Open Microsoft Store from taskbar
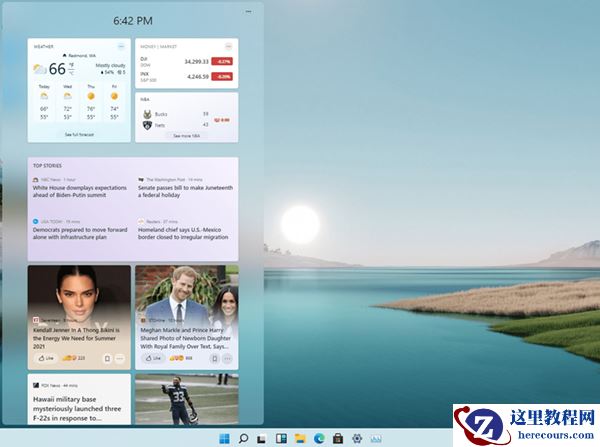 (338, 439)
